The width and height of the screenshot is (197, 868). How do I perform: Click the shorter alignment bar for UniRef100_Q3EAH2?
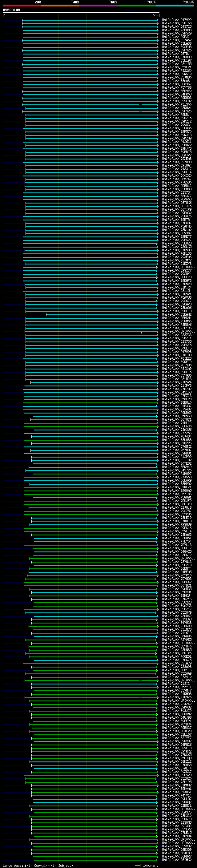[x=102, y=315]
